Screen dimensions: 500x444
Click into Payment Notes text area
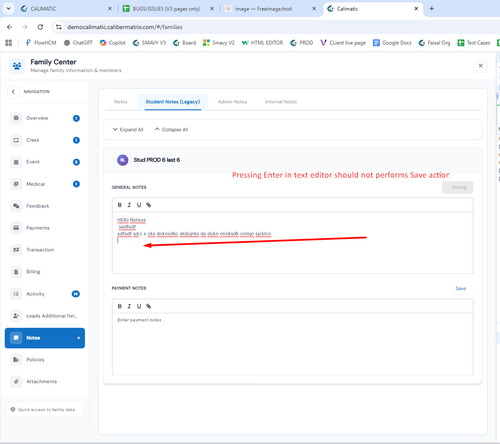pyautogui.click(x=293, y=344)
